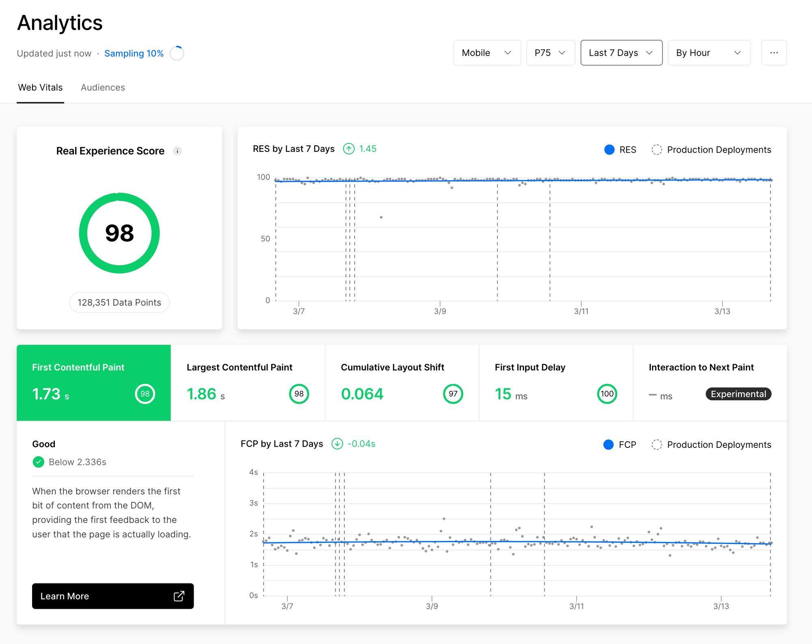Switch to the Audiences tab
Viewport: 812px width, 644px height.
point(103,87)
